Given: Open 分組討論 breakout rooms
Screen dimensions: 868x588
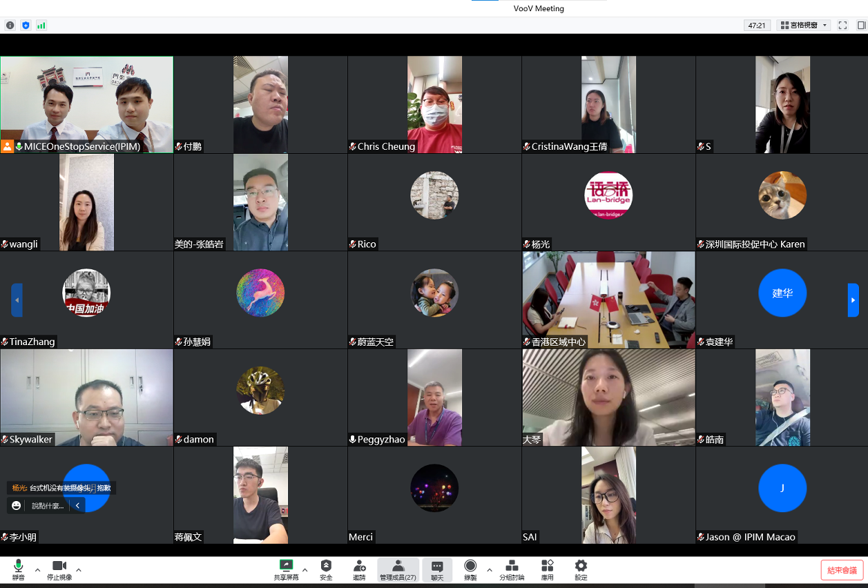Looking at the screenshot, I should (512, 566).
